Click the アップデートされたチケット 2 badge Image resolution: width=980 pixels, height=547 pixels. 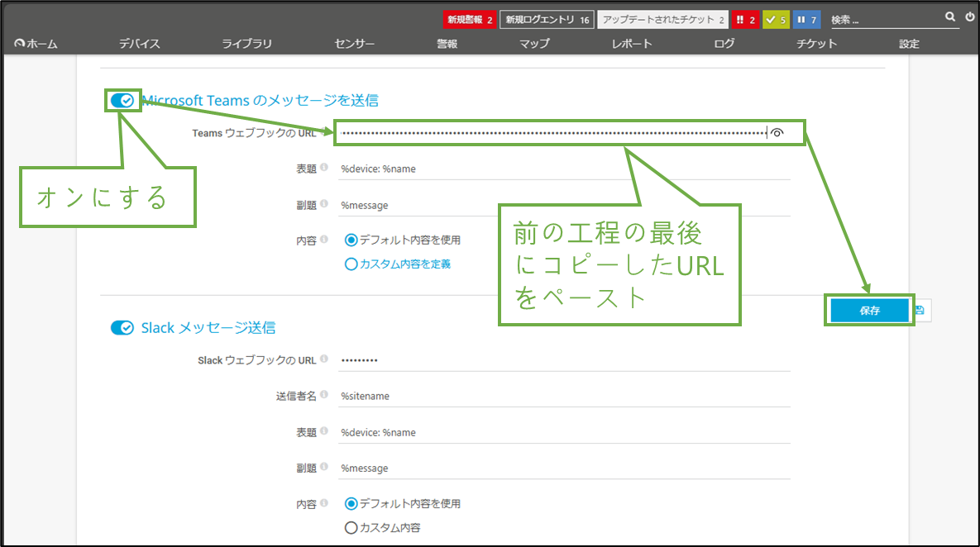pyautogui.click(x=662, y=19)
